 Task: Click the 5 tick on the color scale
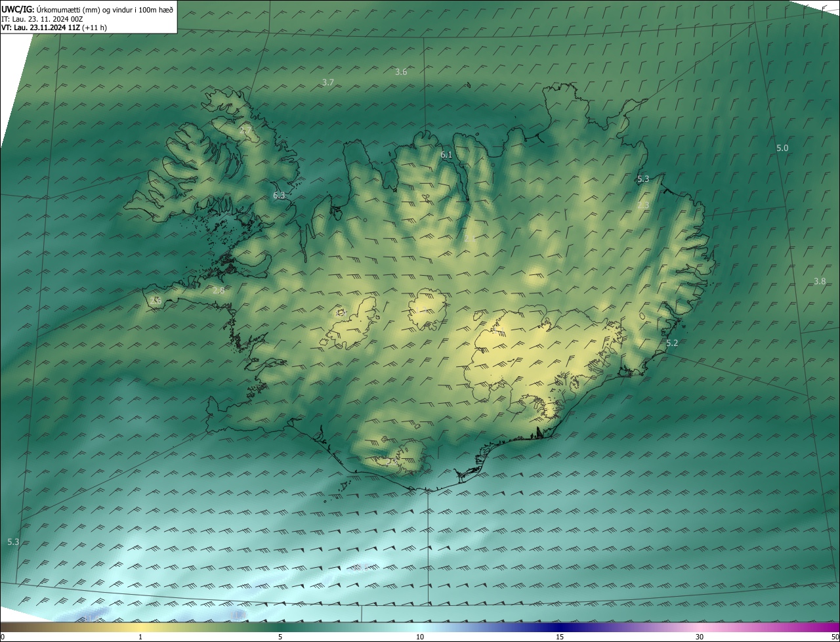click(x=280, y=637)
